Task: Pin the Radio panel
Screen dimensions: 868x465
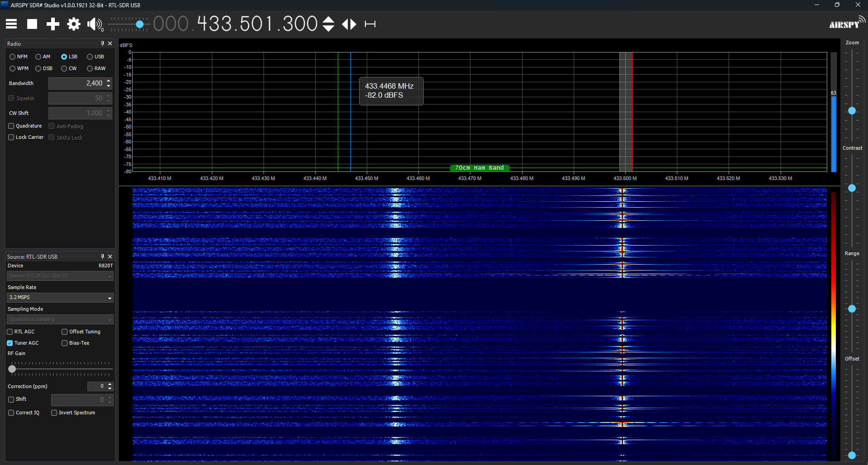Action: [102, 43]
